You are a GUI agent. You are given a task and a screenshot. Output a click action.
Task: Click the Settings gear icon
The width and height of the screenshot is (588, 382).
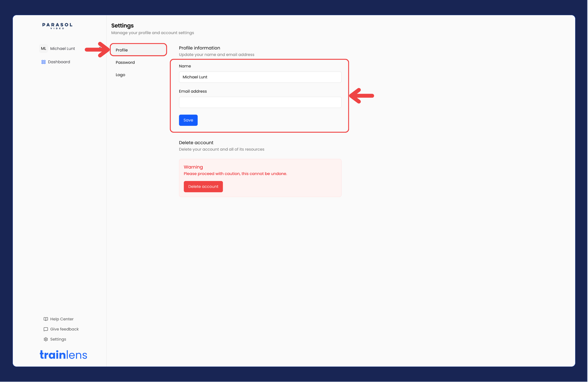(x=46, y=339)
